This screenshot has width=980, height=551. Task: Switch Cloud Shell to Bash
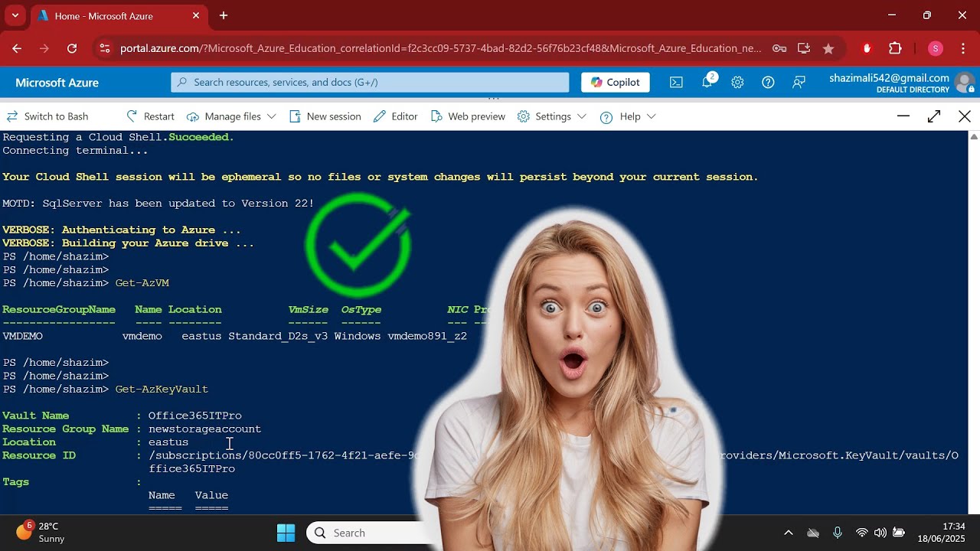click(x=47, y=116)
